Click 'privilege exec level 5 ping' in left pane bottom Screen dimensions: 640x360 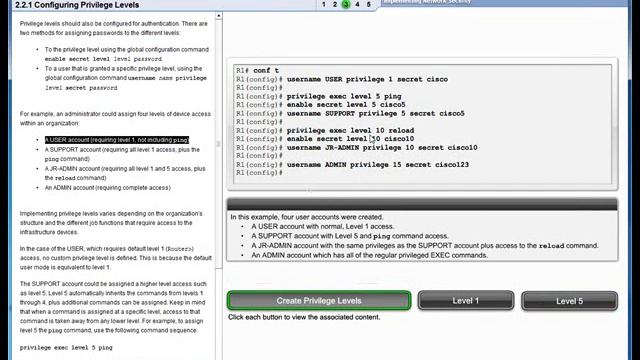point(66,348)
